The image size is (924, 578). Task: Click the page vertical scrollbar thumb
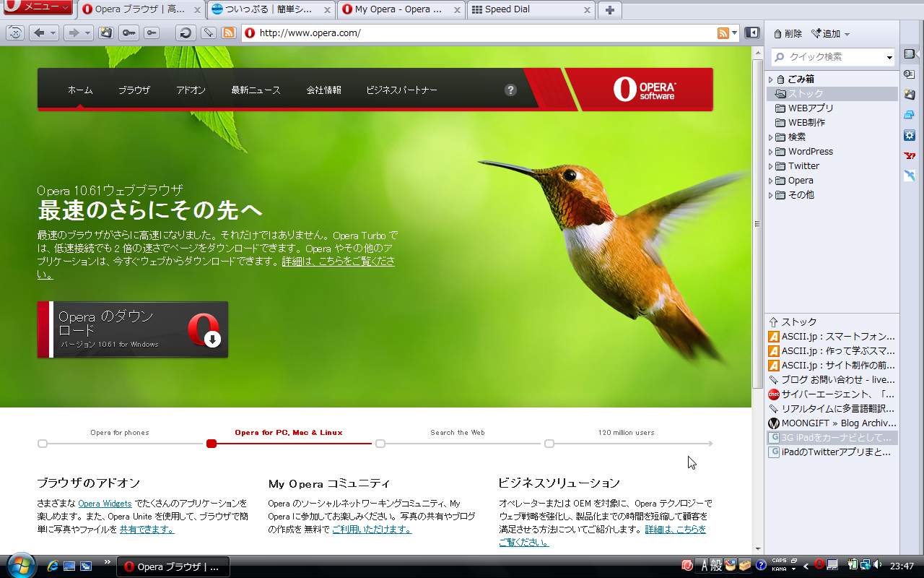[757, 223]
